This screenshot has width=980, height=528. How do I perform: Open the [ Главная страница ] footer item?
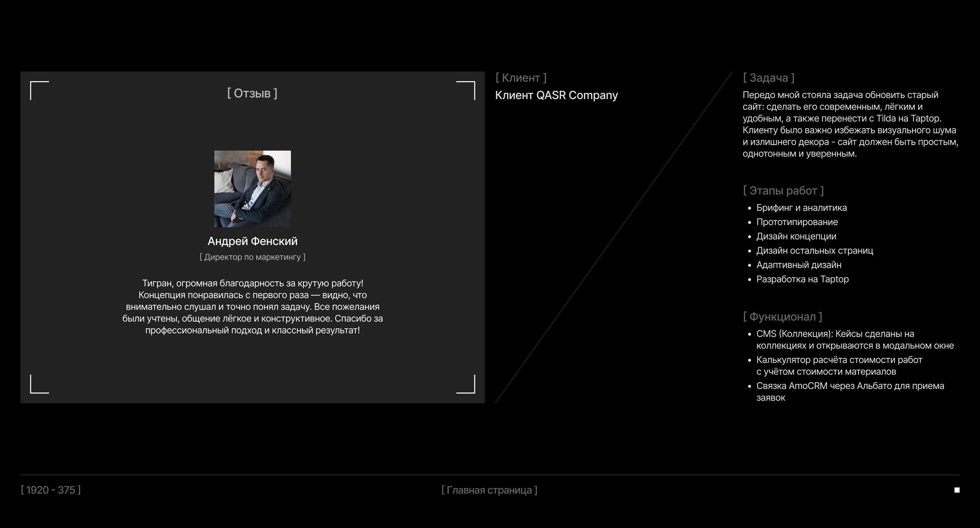[489, 491]
